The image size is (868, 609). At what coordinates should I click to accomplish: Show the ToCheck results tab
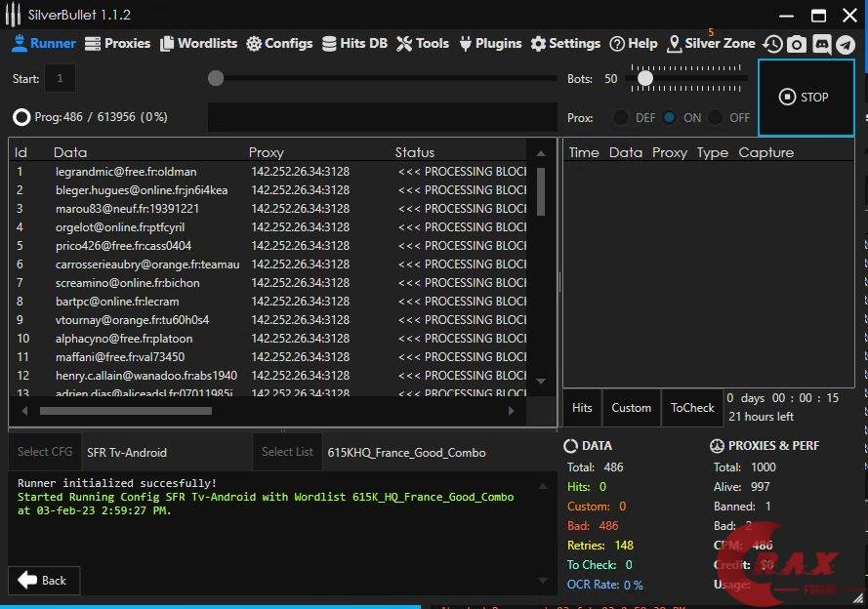pos(692,408)
